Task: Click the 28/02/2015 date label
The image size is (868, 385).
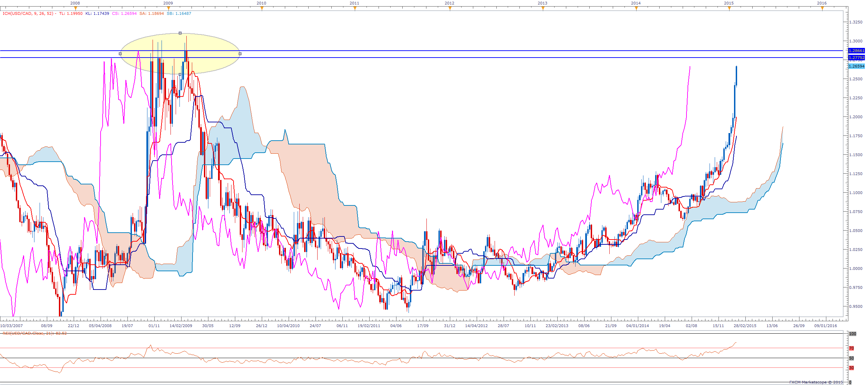Action: point(745,326)
